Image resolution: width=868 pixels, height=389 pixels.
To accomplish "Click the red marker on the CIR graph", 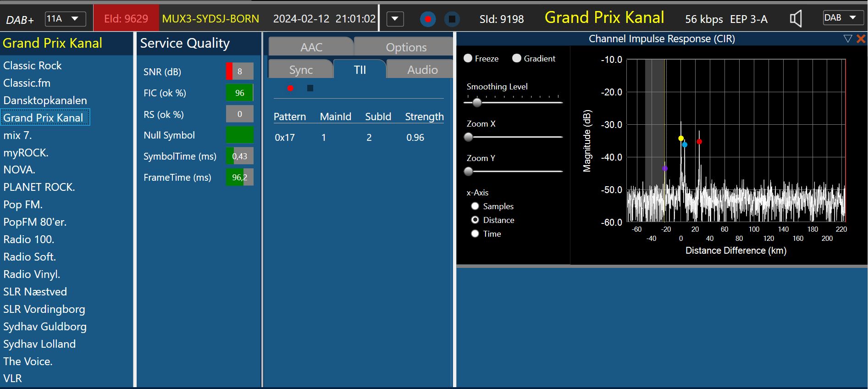I will [x=699, y=142].
